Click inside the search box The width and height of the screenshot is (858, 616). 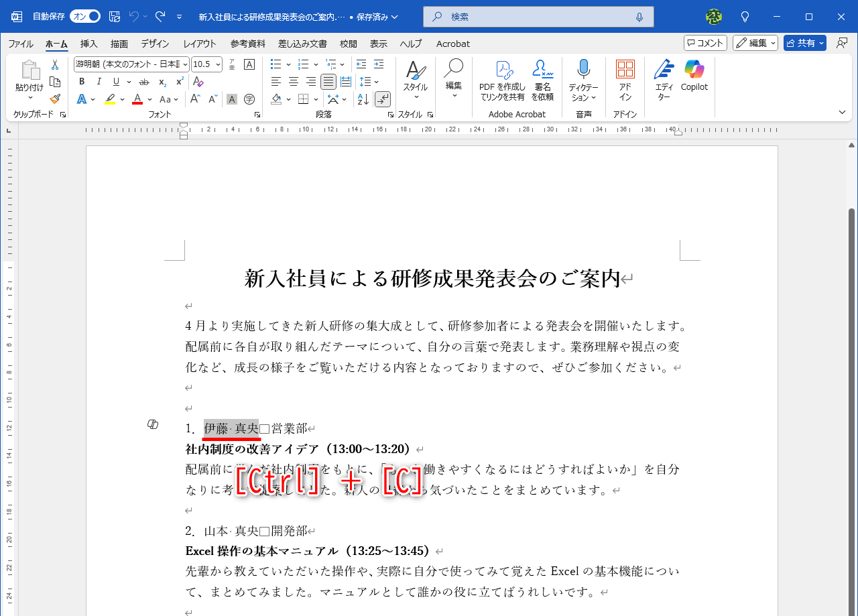(x=536, y=16)
